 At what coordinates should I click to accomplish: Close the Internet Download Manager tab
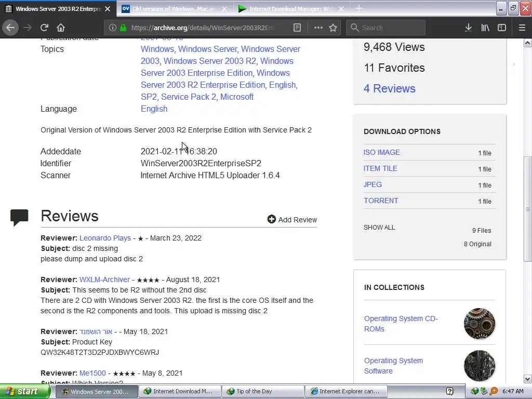[341, 9]
